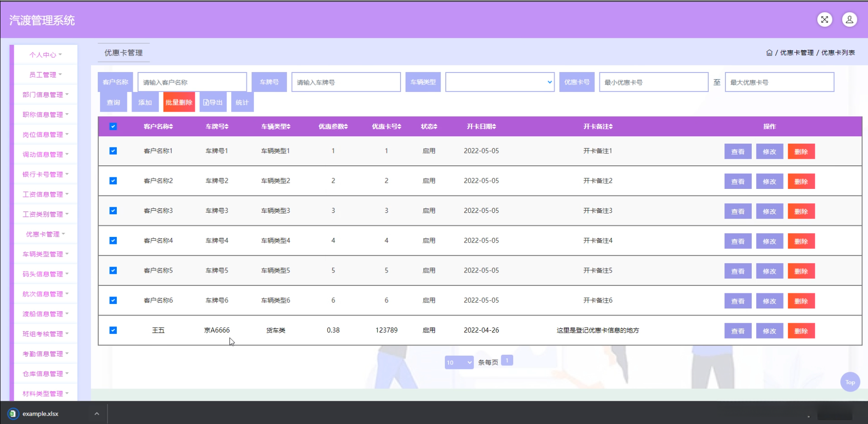Image resolution: width=868 pixels, height=424 pixels.
Task: Sort table by 优惠卡号 column header
Action: coord(387,127)
